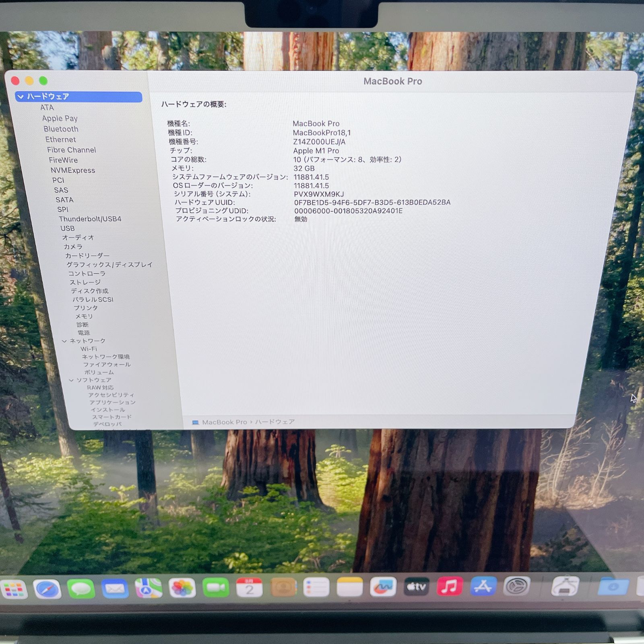Open the Notes app in Dock
644x644 pixels.
[349, 588]
